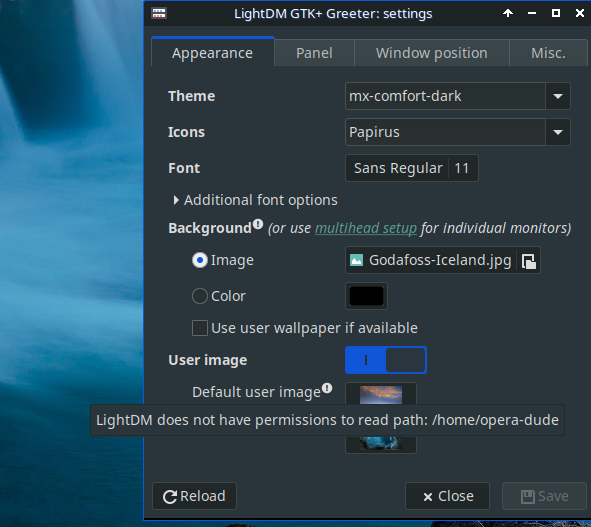Maximize the LightDM settings window
Image resolution: width=591 pixels, height=527 pixels.
coord(556,14)
